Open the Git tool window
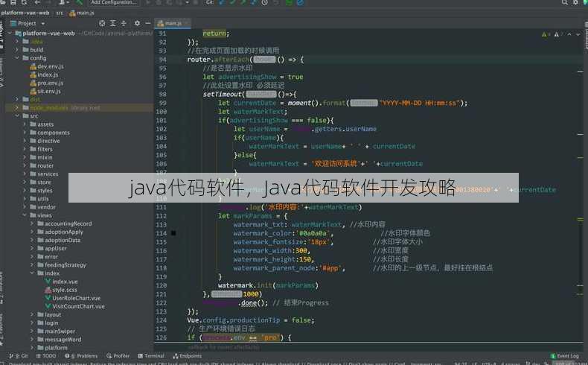The width and height of the screenshot is (588, 365). click(19, 355)
